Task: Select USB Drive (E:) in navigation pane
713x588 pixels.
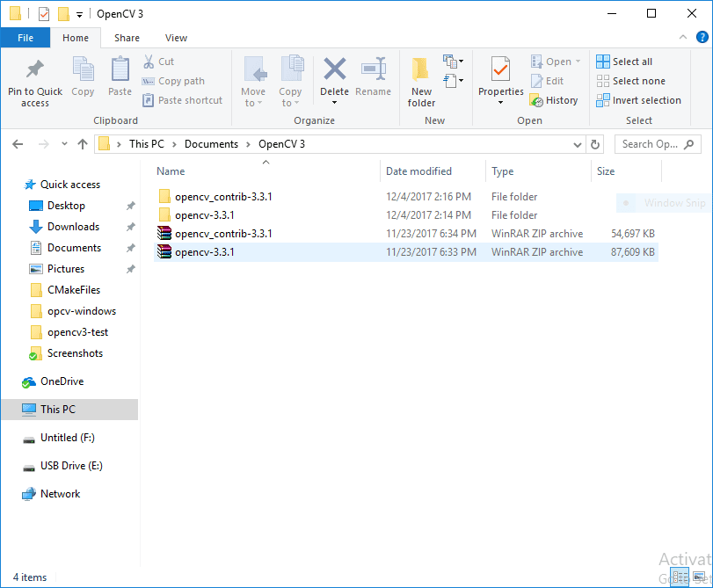Action: click(x=71, y=466)
